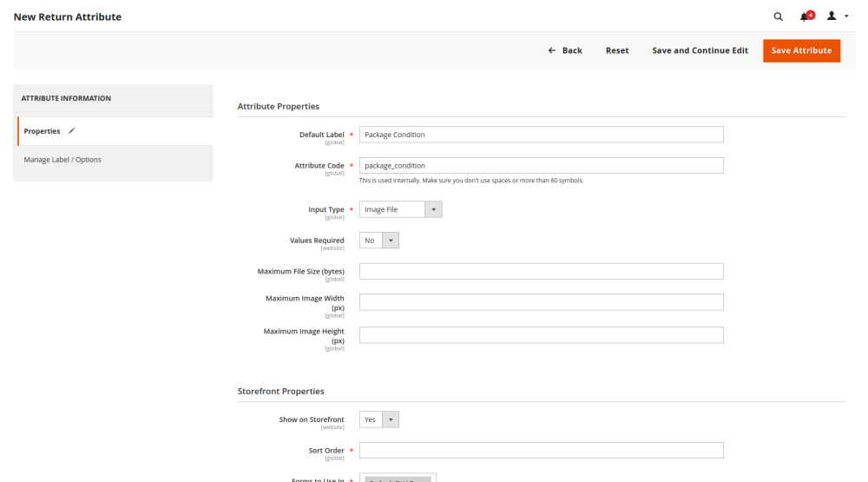Click the Default Label text field
868x482 pixels.
pyautogui.click(x=541, y=135)
